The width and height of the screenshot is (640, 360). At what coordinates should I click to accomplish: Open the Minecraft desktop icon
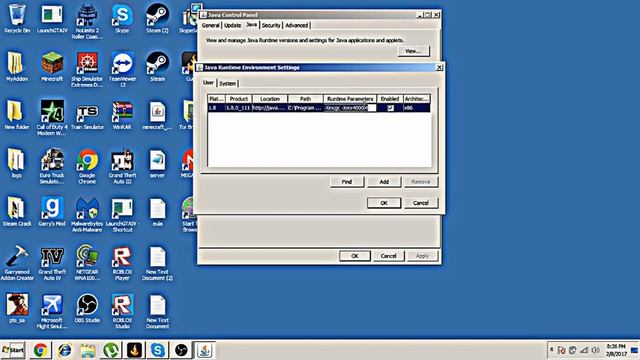52,67
